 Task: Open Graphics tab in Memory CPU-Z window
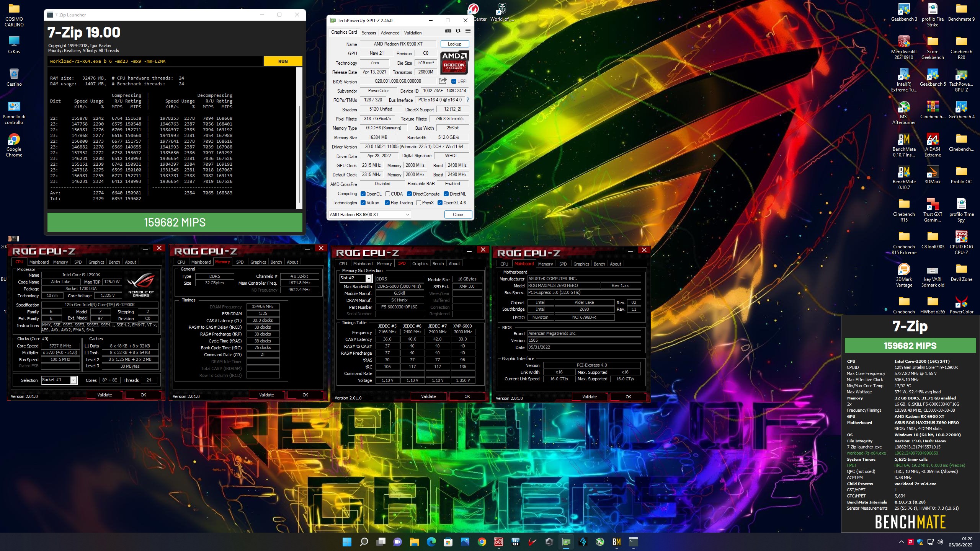[258, 262]
